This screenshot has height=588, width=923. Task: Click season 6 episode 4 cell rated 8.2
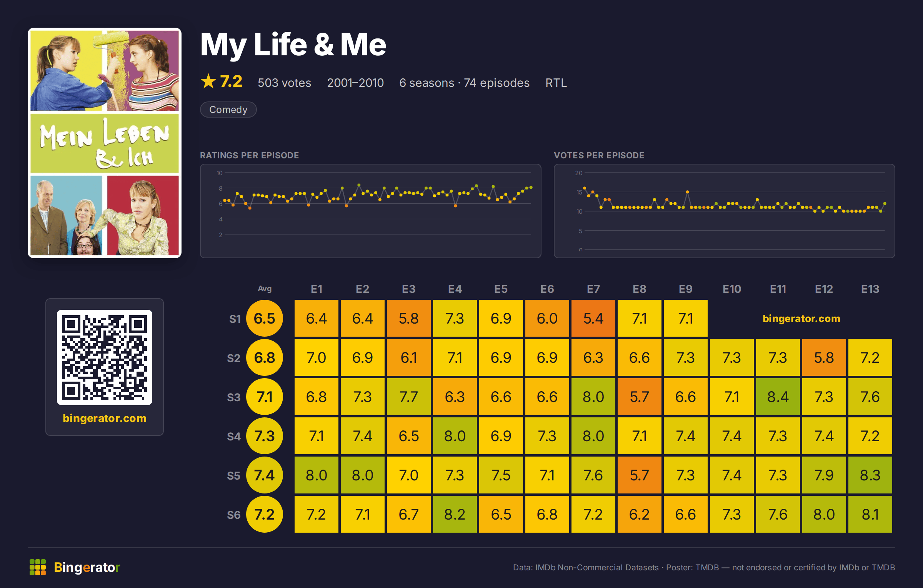[455, 515]
